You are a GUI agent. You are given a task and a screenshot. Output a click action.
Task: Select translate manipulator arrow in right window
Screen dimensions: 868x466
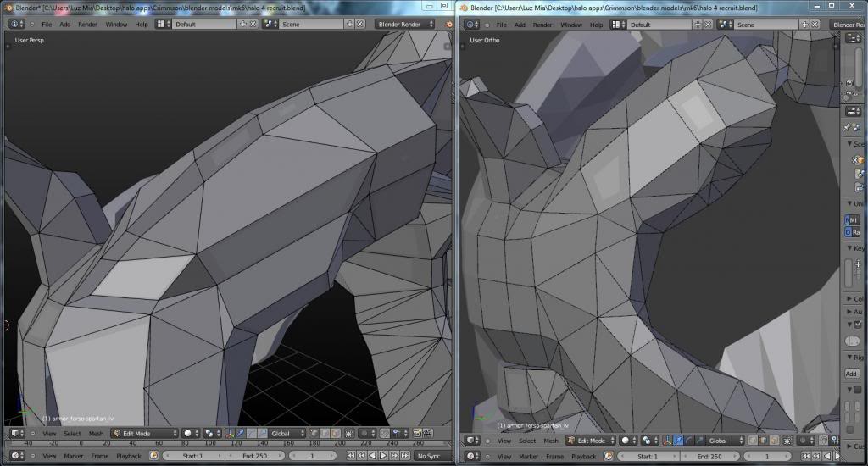point(679,441)
